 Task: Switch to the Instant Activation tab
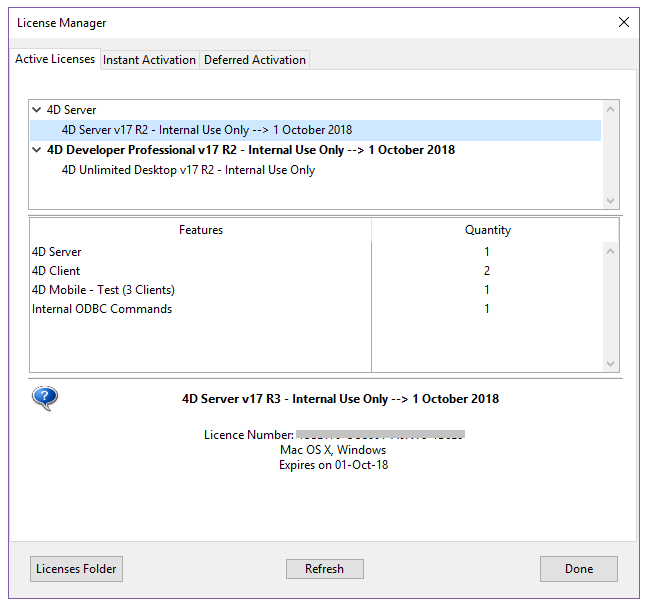tap(149, 60)
